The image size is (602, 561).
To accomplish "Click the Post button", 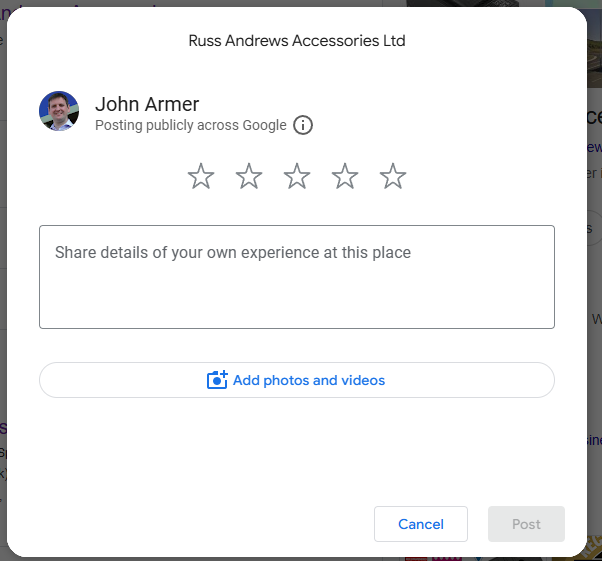I will pyautogui.click(x=526, y=524).
